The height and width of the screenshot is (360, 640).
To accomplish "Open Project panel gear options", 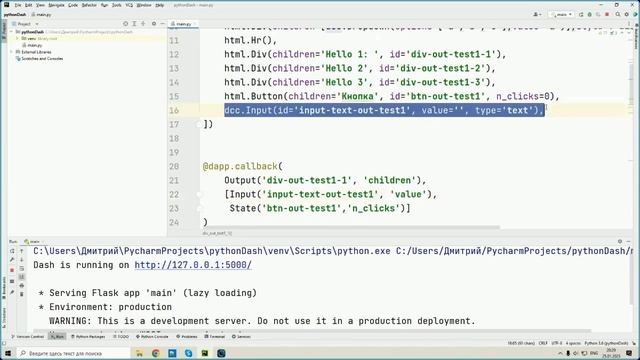I will pos(154,24).
